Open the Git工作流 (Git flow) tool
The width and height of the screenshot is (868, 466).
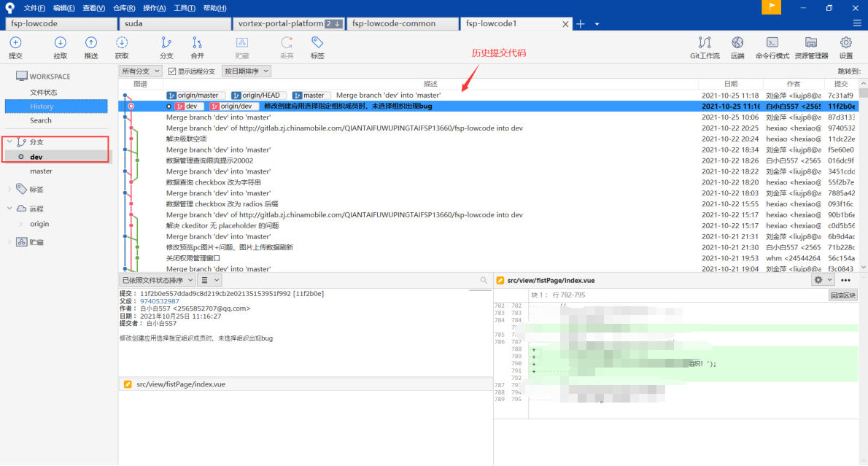pos(705,47)
